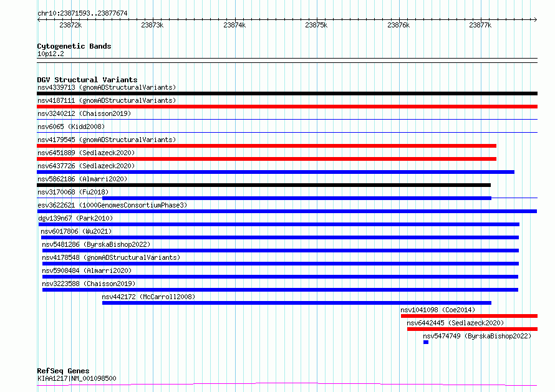Click the blue nsv3223588 variant bar
555x392 pixels.
point(281,290)
